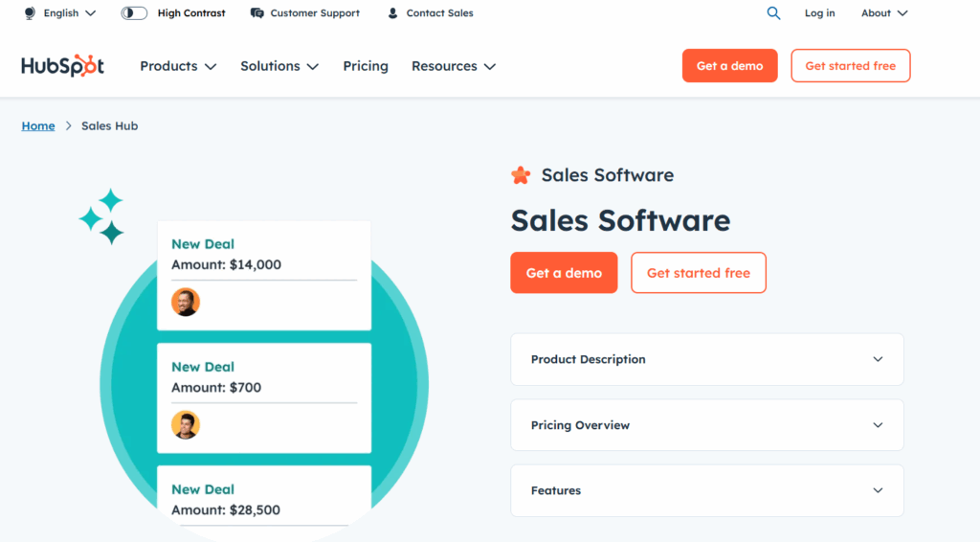Open the Contact Sales link

(439, 13)
